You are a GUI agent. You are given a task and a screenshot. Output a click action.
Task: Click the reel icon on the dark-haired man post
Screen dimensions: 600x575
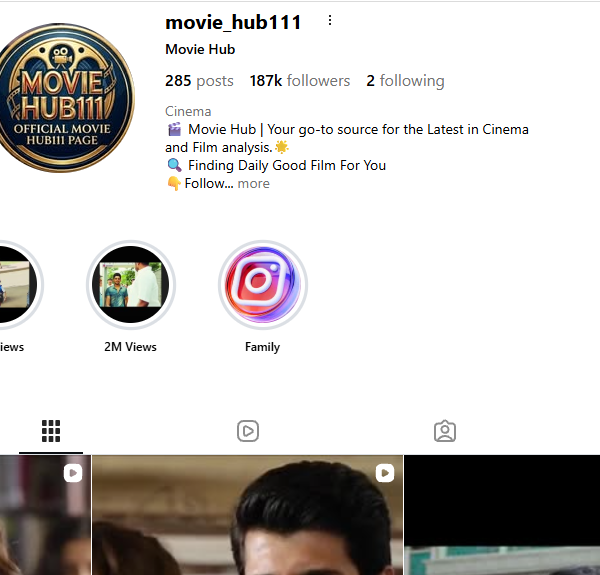[385, 473]
